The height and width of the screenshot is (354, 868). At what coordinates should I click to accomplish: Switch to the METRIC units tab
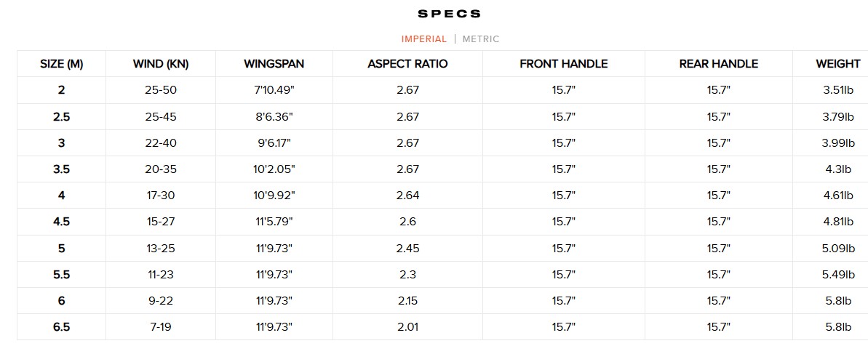coord(480,39)
